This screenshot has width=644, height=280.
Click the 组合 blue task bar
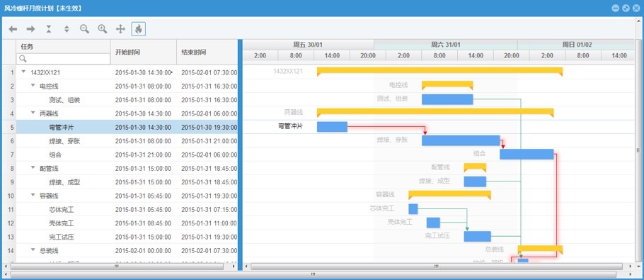527,155
